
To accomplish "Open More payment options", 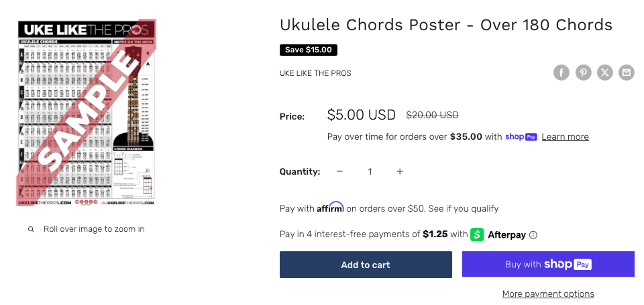I will [x=548, y=294].
